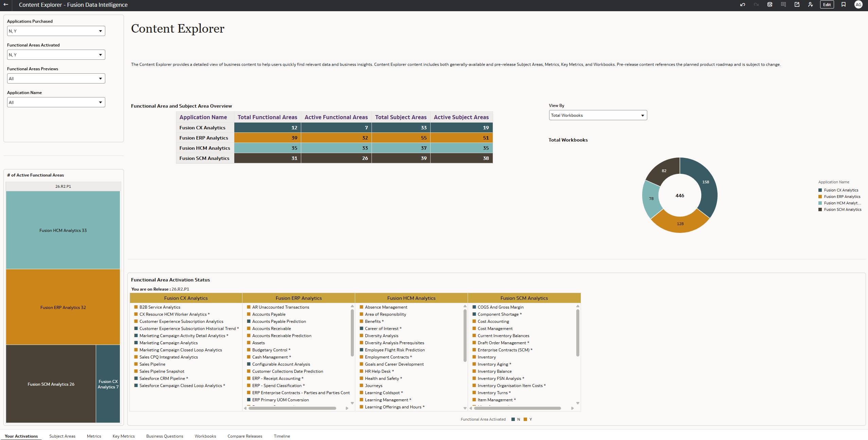
Task: Click the export icon in header
Action: (797, 5)
